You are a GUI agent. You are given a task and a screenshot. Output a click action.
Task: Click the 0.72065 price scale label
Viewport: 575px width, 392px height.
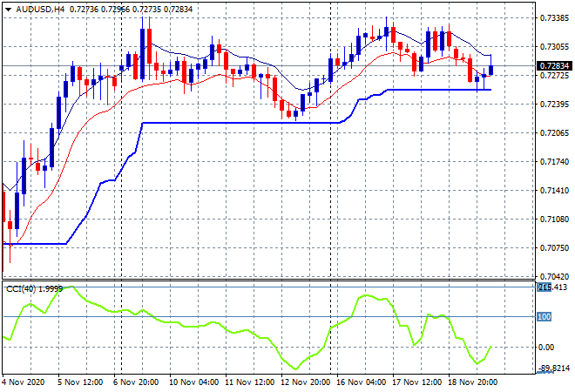(x=554, y=133)
